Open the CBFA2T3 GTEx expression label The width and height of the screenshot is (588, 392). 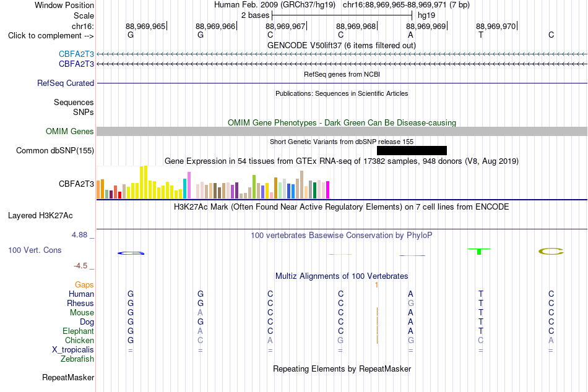76,184
